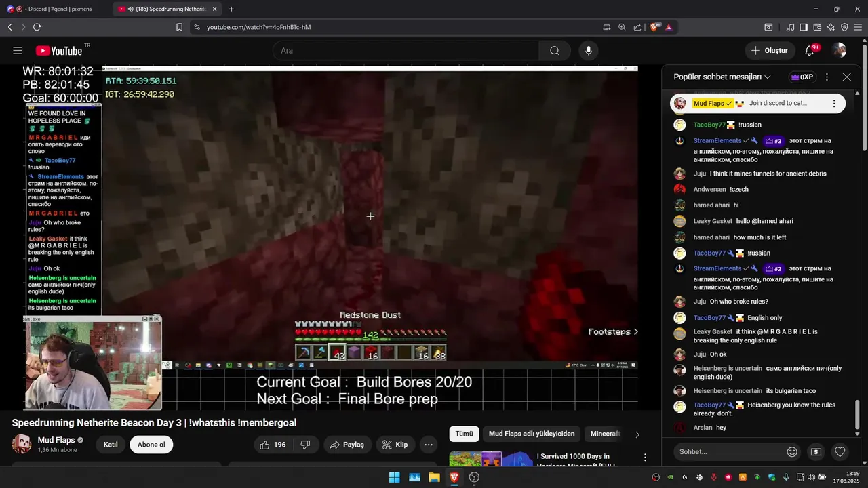Open the Mud Flaps channel name link

(56, 441)
